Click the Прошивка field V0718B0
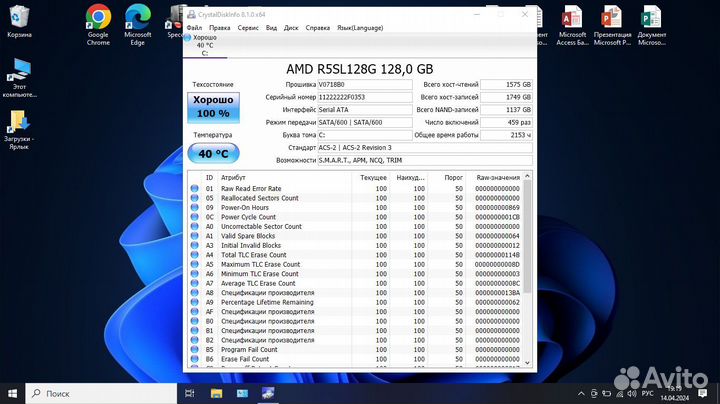The image size is (720, 404). (x=365, y=84)
